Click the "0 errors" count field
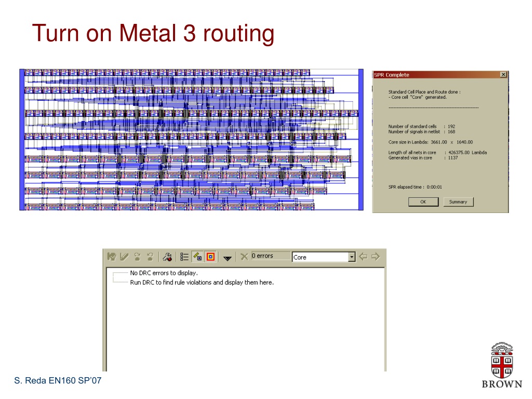 [x=270, y=256]
